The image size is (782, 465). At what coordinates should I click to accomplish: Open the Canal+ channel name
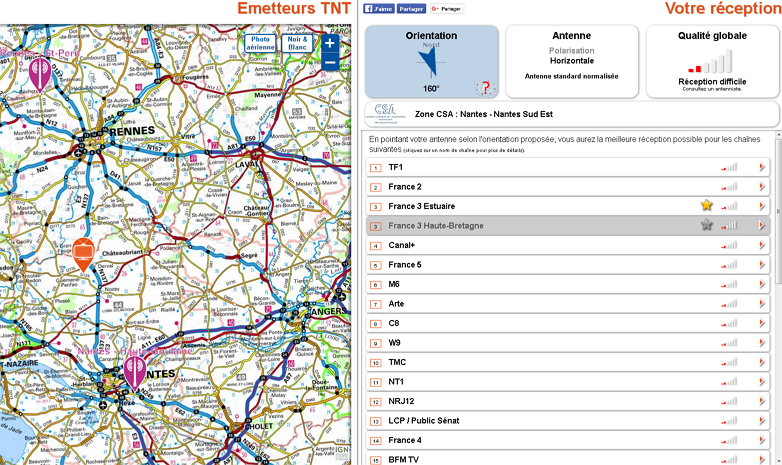click(x=401, y=245)
